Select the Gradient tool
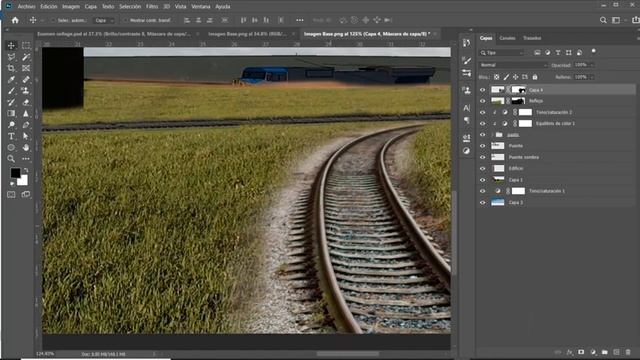The image size is (640, 360). pos(11,113)
